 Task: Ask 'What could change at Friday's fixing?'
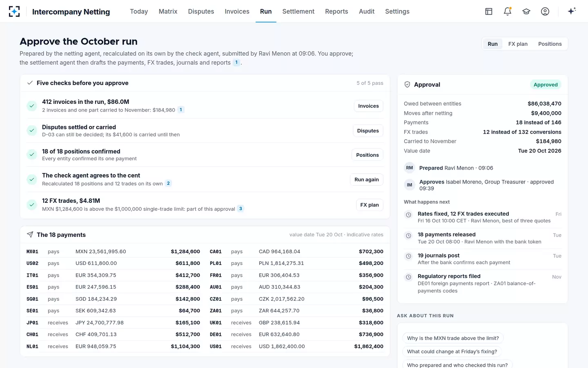[x=452, y=352]
